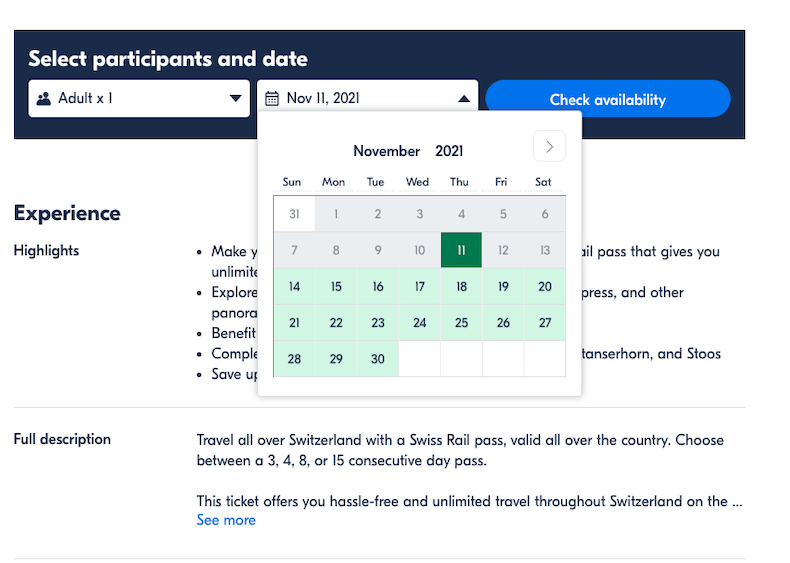
Task: Select November 14 in the calendar
Action: point(294,286)
